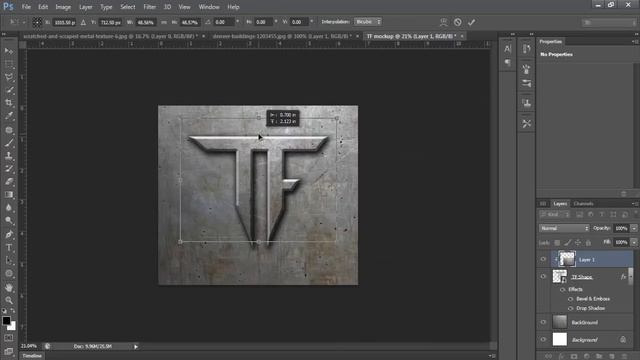The height and width of the screenshot is (360, 640).
Task: Select the Eraser tool
Action: click(x=9, y=182)
